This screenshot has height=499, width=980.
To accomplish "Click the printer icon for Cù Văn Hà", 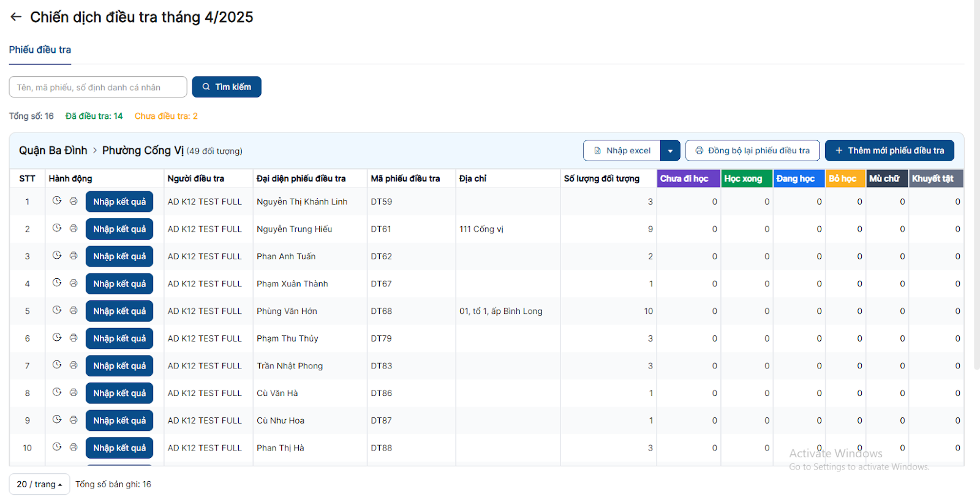I will click(x=73, y=392).
